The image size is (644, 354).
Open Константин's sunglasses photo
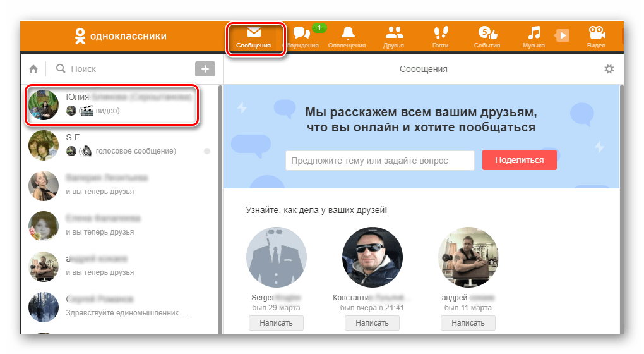373,257
